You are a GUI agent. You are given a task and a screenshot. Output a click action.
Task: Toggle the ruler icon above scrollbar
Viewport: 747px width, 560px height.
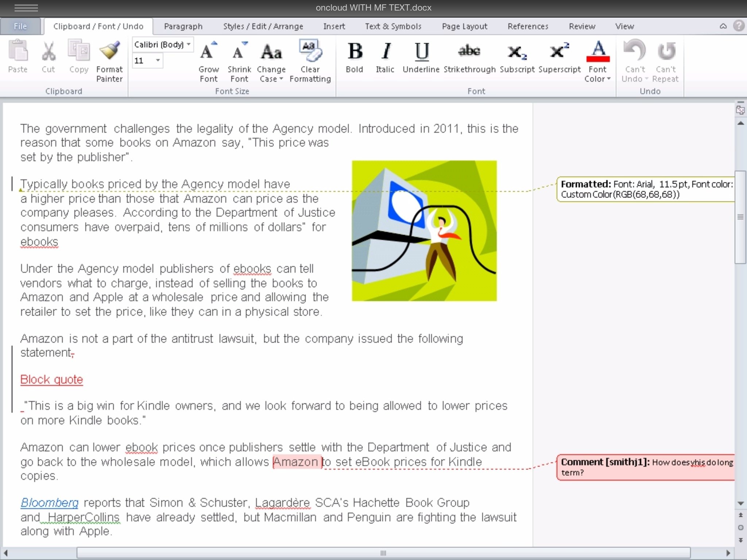coord(740,110)
